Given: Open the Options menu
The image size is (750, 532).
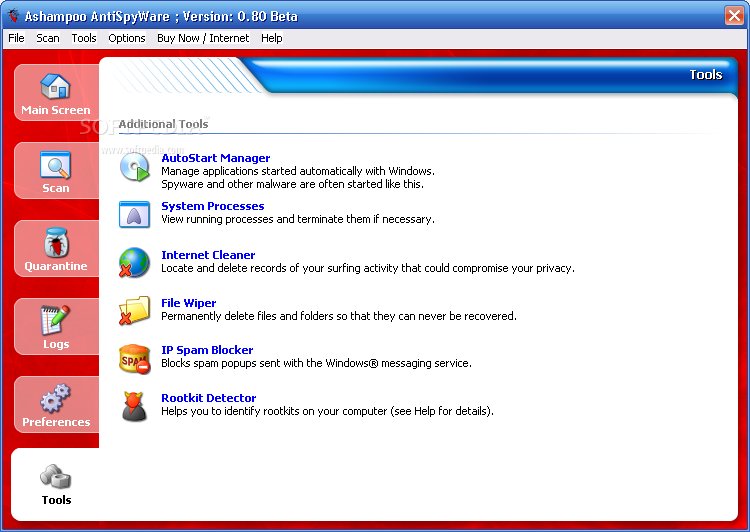Looking at the screenshot, I should [127, 38].
